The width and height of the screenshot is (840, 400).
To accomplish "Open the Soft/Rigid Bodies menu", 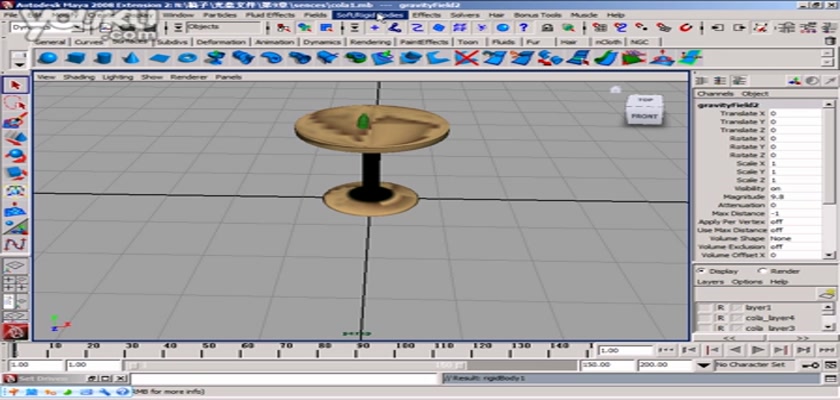I will tap(369, 16).
